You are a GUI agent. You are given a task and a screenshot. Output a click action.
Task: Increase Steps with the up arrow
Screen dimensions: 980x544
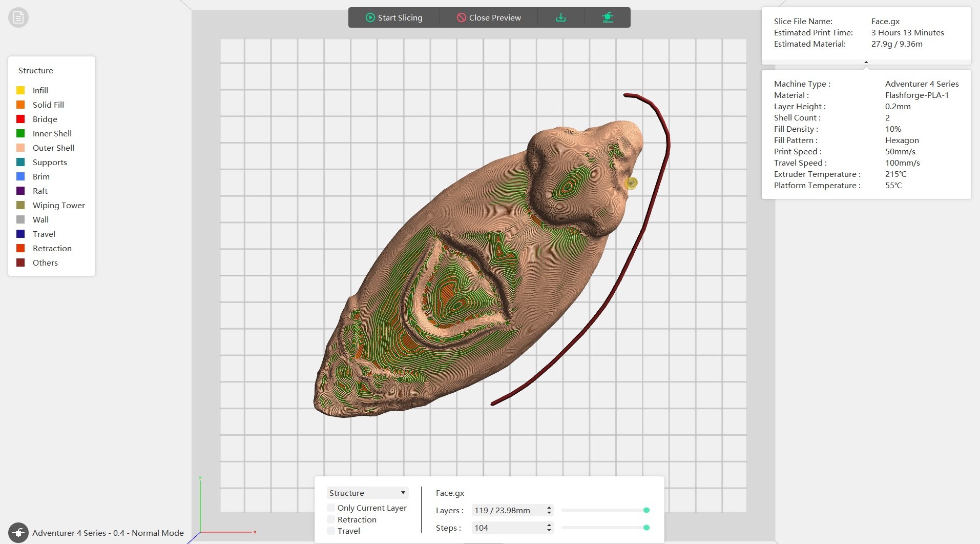tap(549, 525)
